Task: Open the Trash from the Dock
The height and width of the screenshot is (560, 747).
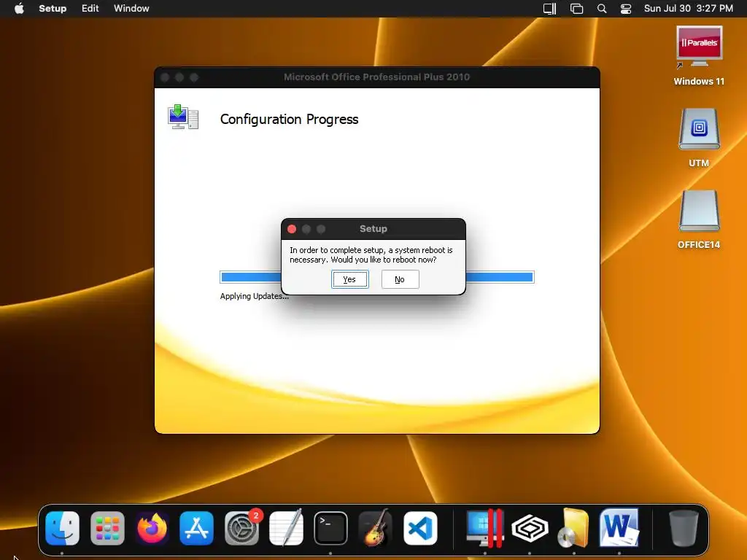Action: pos(684,528)
